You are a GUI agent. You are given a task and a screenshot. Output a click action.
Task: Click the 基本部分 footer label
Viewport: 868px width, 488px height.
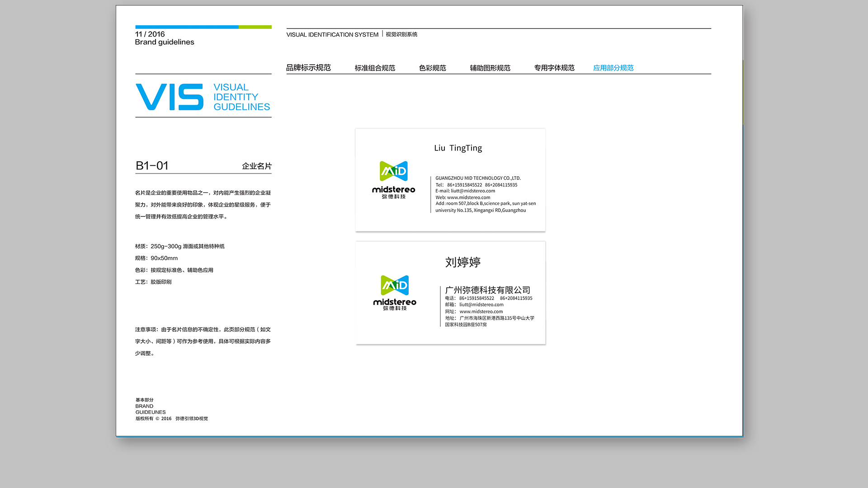pyautogui.click(x=145, y=400)
